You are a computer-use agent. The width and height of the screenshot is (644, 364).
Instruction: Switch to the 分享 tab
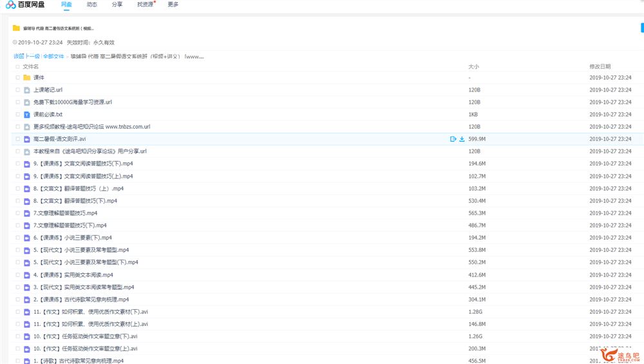tap(117, 5)
